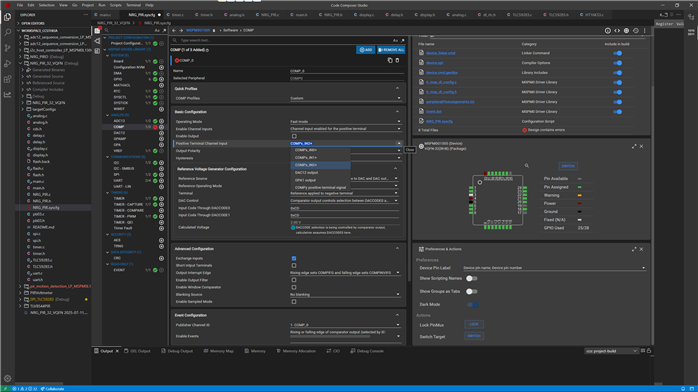Click the lock icon in output panel
698x392 pixels.
[x=649, y=351]
